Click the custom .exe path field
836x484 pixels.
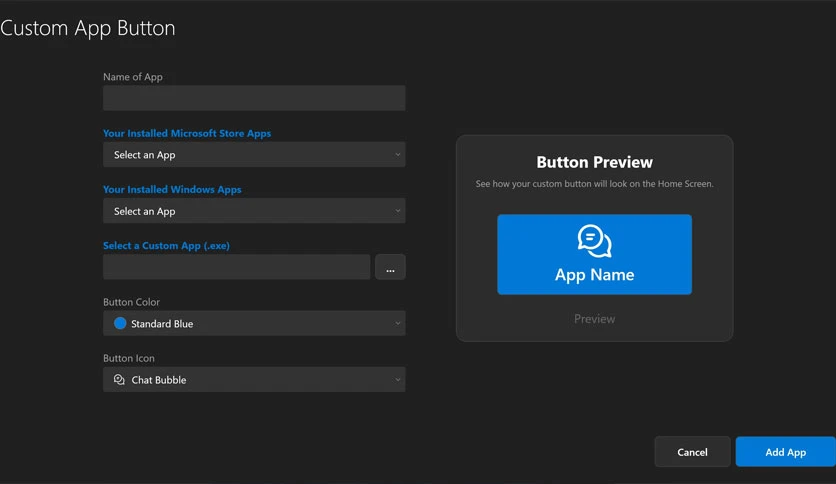(x=236, y=267)
